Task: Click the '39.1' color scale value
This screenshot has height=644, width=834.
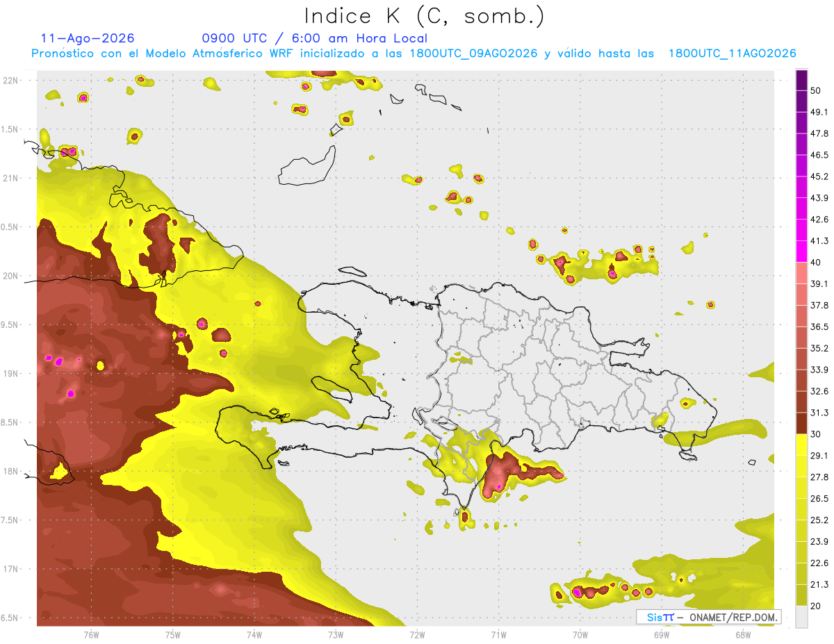Action: [819, 283]
